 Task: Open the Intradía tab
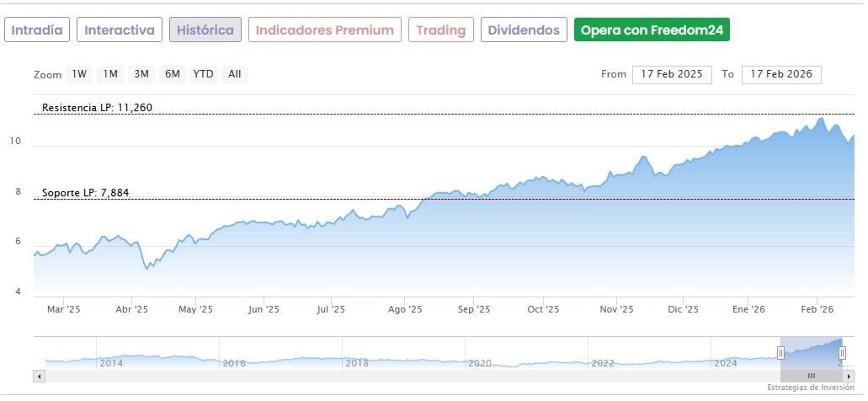coord(37,30)
